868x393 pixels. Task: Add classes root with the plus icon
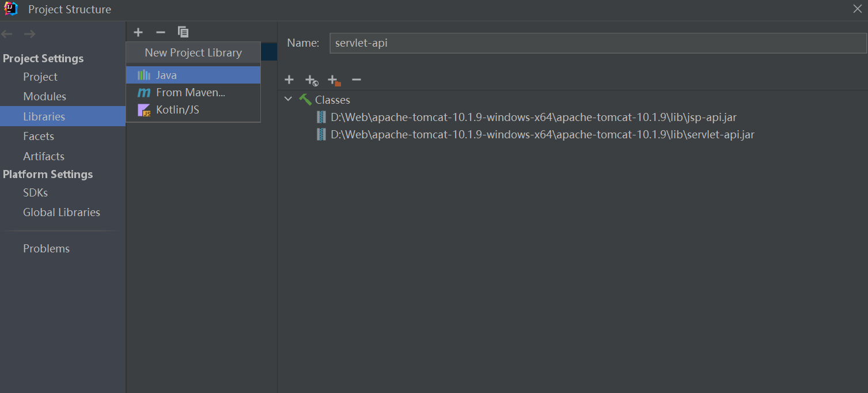coord(289,80)
